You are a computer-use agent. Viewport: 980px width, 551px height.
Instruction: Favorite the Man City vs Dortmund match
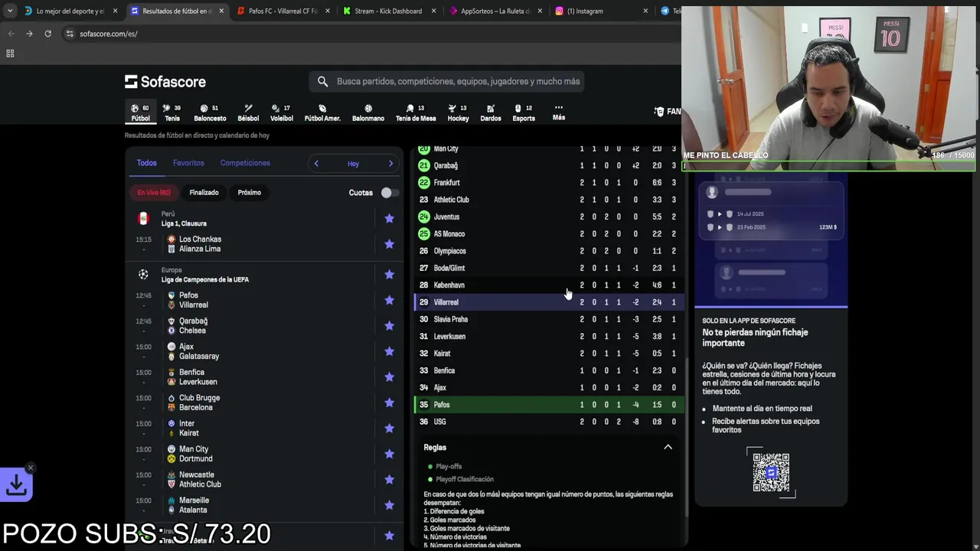pyautogui.click(x=389, y=454)
